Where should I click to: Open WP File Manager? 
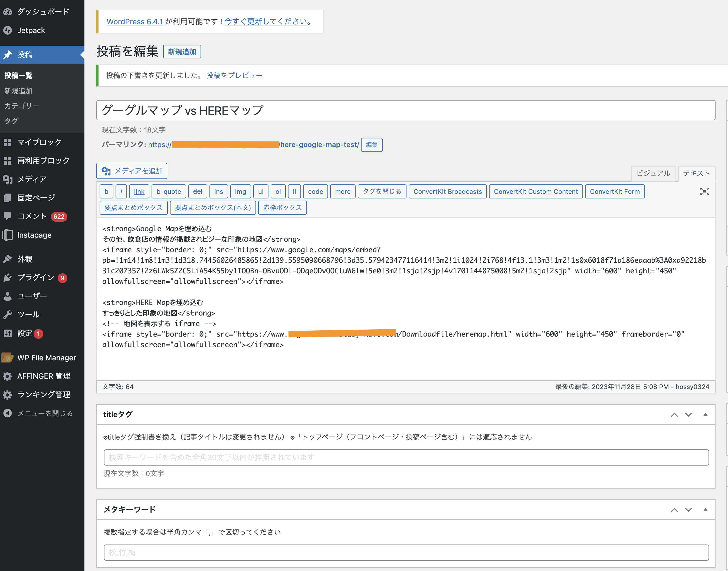[47, 357]
